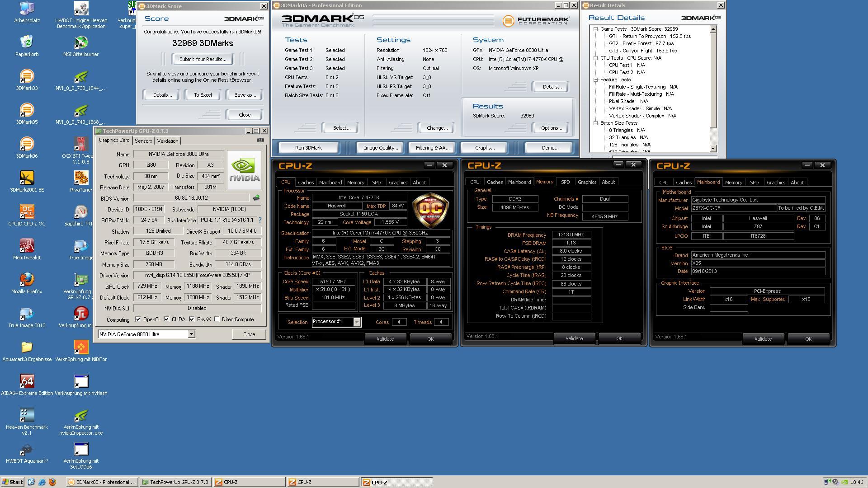Open NiBiTor shortcut icon
Image resolution: width=868 pixels, height=488 pixels.
(x=81, y=351)
